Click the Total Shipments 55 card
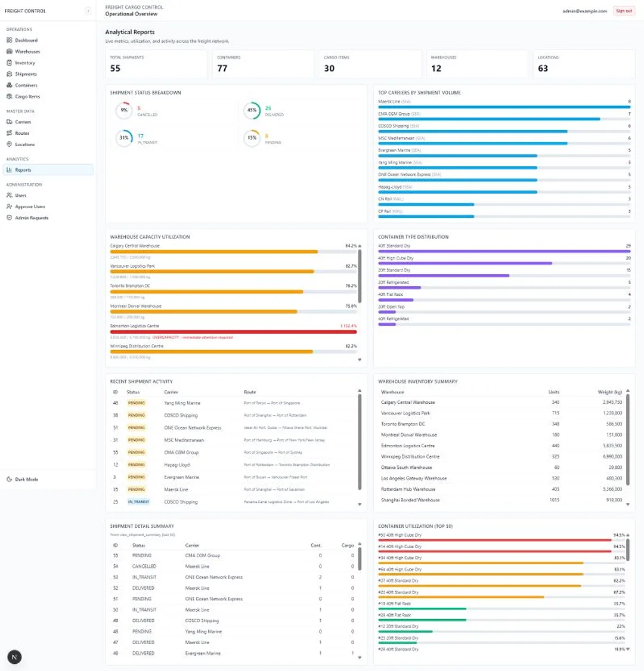The width and height of the screenshot is (644, 671). pyautogui.click(x=156, y=64)
